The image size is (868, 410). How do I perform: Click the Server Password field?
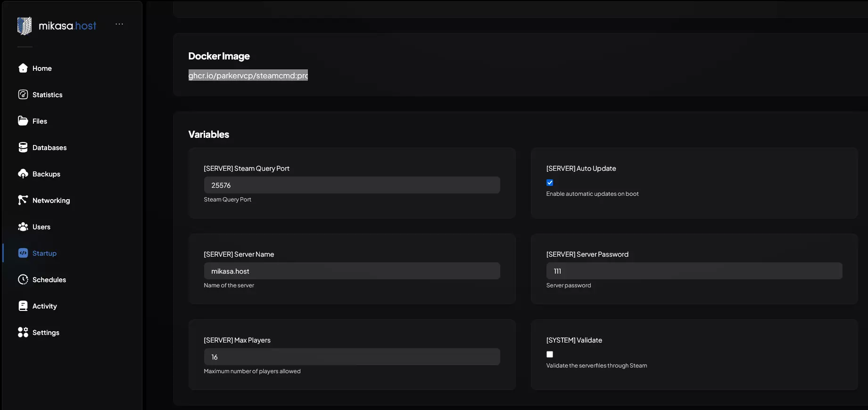pyautogui.click(x=694, y=271)
